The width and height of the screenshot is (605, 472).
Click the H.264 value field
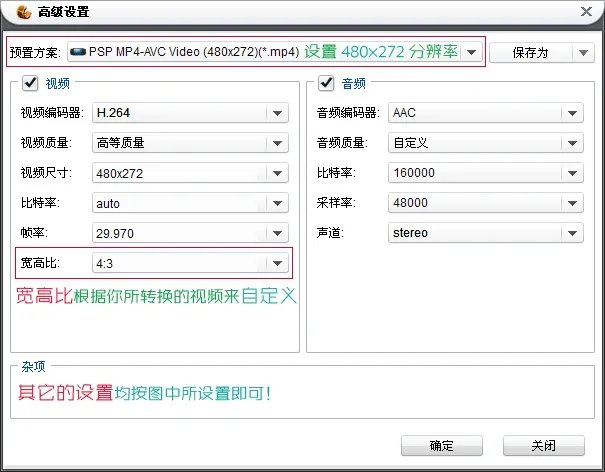tap(190, 113)
